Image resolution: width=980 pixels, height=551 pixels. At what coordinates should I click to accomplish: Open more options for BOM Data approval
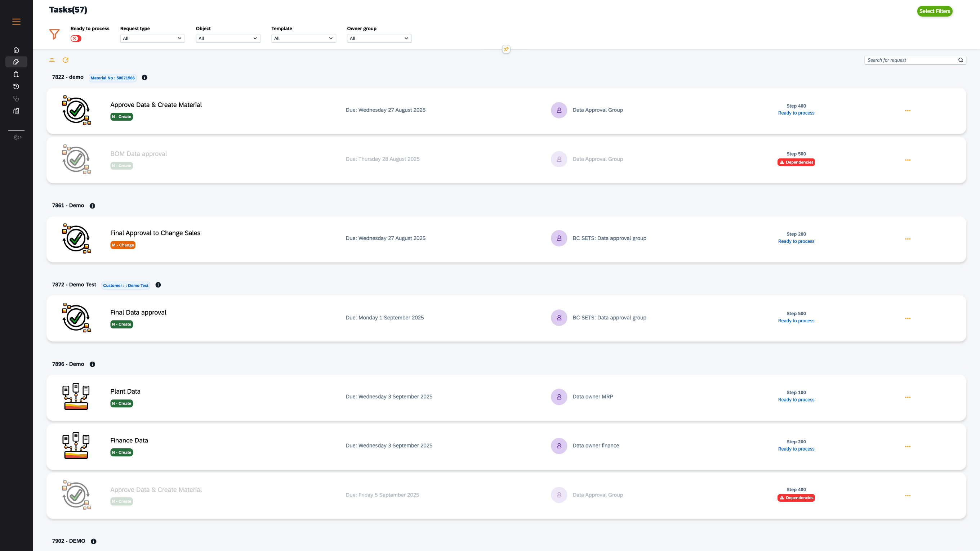pyautogui.click(x=908, y=160)
